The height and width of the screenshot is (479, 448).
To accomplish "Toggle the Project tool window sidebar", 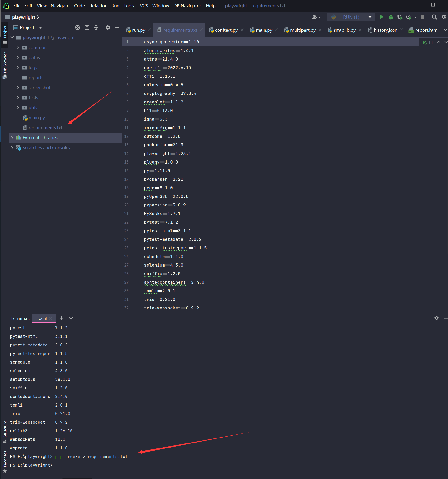I will coord(5,35).
